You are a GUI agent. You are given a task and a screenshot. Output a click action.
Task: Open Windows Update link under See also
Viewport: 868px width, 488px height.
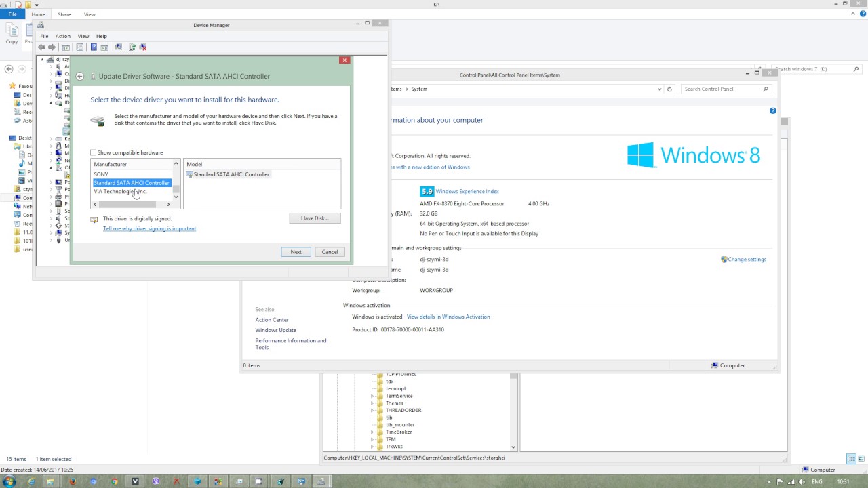tap(276, 330)
